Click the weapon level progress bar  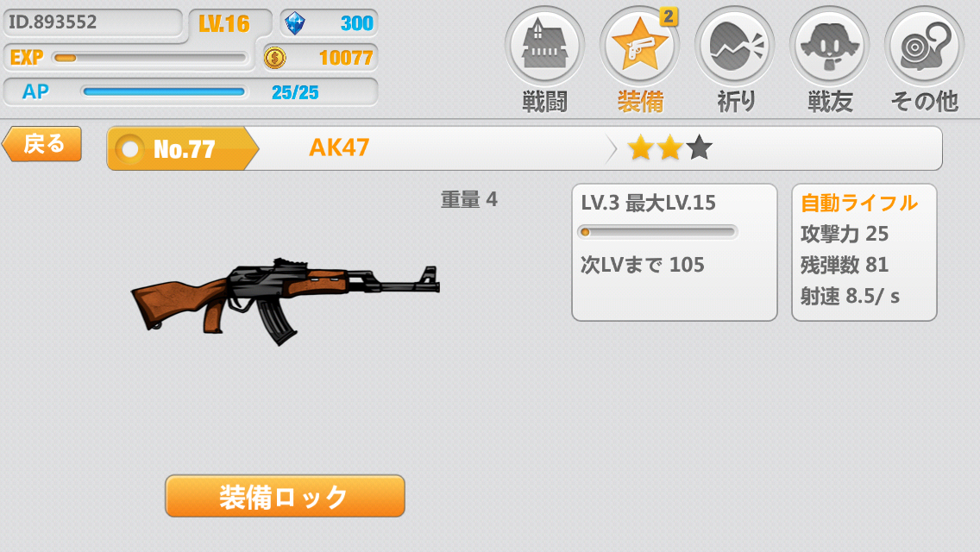pos(657,232)
